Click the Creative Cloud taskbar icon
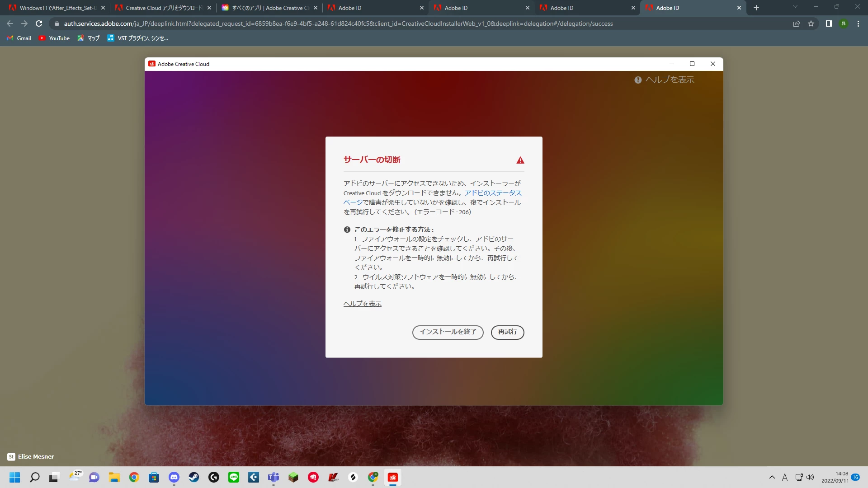 pos(393,477)
